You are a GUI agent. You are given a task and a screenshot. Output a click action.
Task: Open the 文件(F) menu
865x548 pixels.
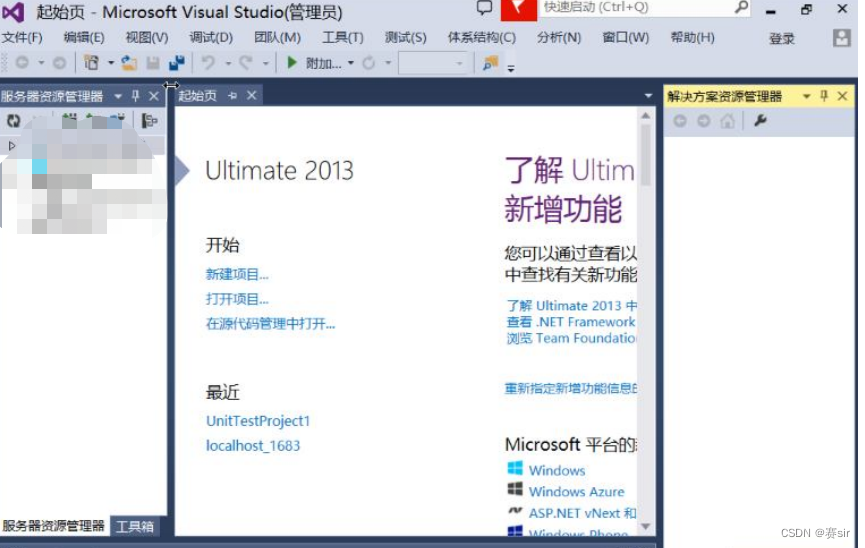[22, 38]
